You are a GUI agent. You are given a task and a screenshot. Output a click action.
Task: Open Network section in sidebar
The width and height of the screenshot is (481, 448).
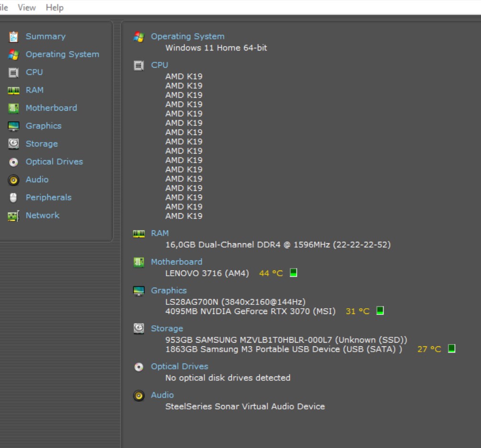coord(42,215)
